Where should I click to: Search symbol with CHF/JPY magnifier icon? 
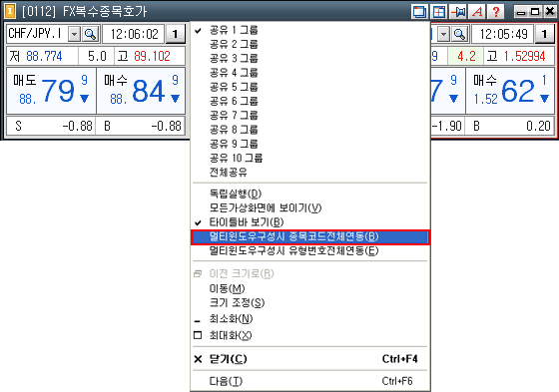(x=91, y=34)
